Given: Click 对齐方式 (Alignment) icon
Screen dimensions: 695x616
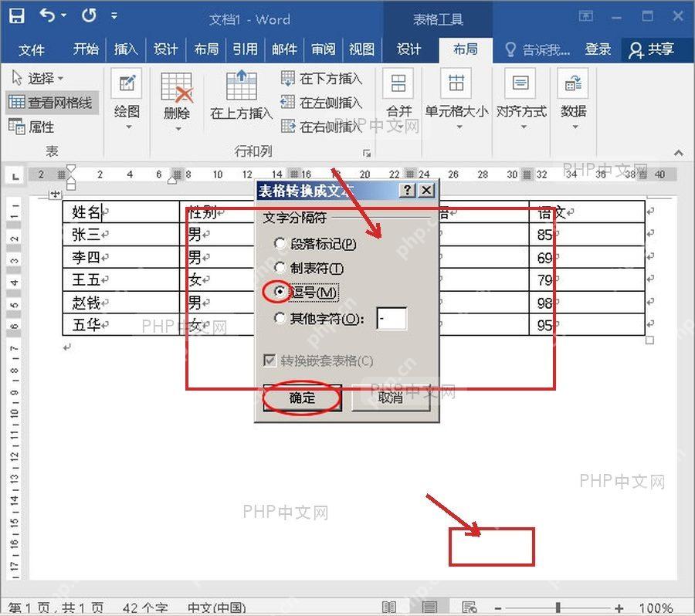Looking at the screenshot, I should 520,83.
